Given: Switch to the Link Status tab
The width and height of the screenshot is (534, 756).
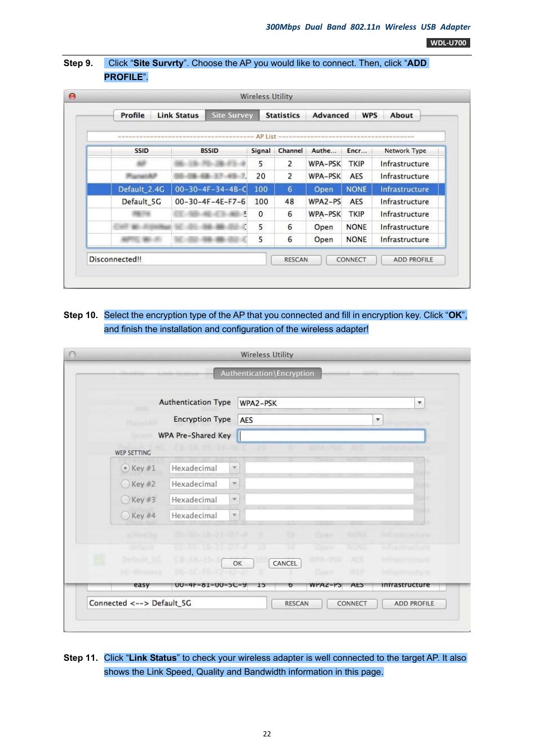Looking at the screenshot, I should [178, 115].
